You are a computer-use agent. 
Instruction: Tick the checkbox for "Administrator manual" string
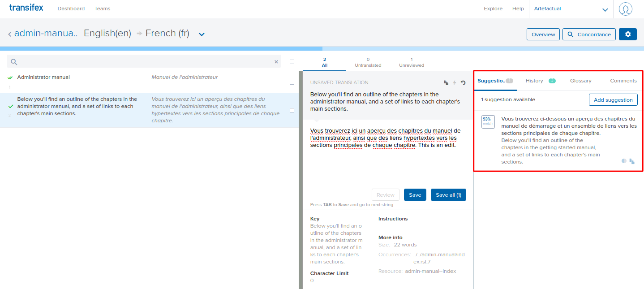pyautogui.click(x=292, y=82)
